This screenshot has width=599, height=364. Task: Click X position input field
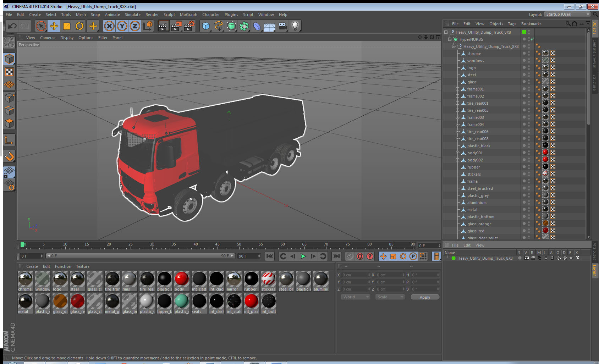[x=356, y=275]
